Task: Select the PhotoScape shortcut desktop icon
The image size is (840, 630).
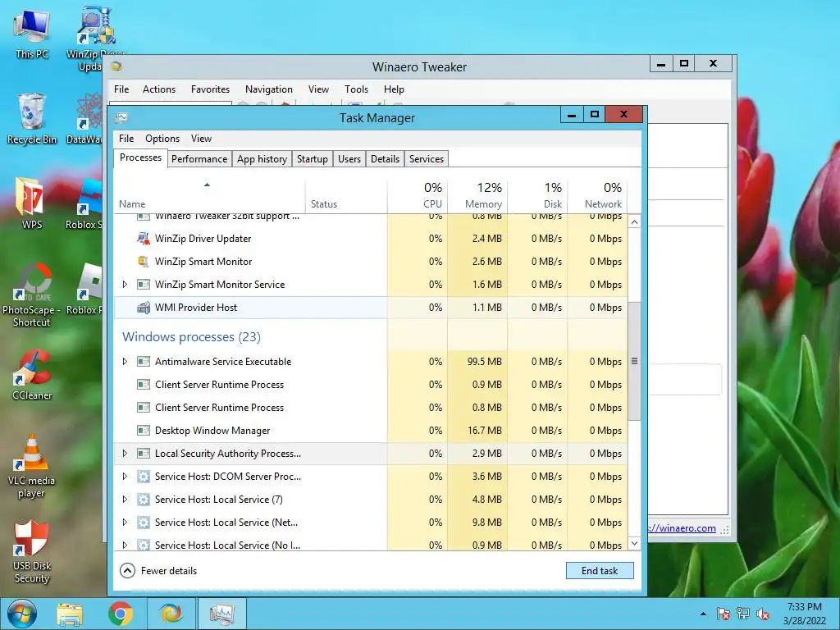Action: point(32,294)
